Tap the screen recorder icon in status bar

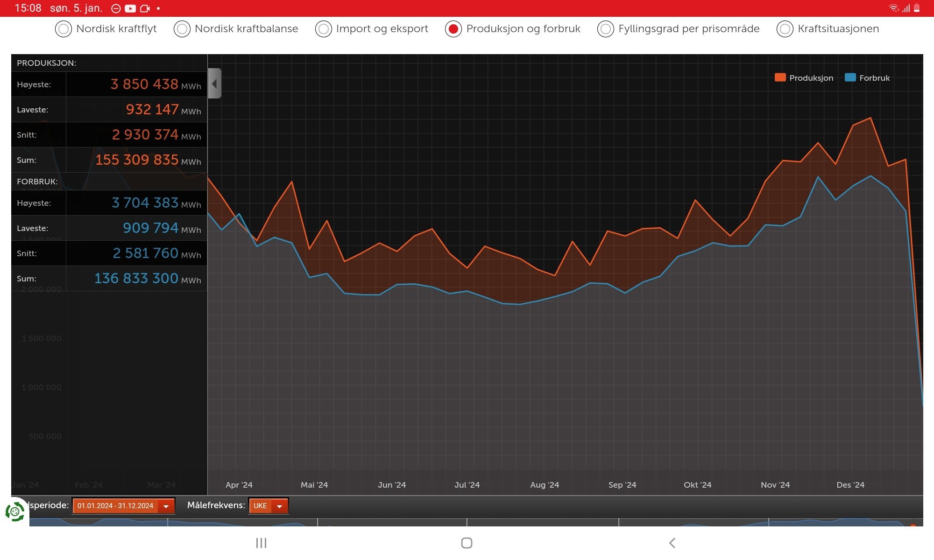click(x=145, y=8)
